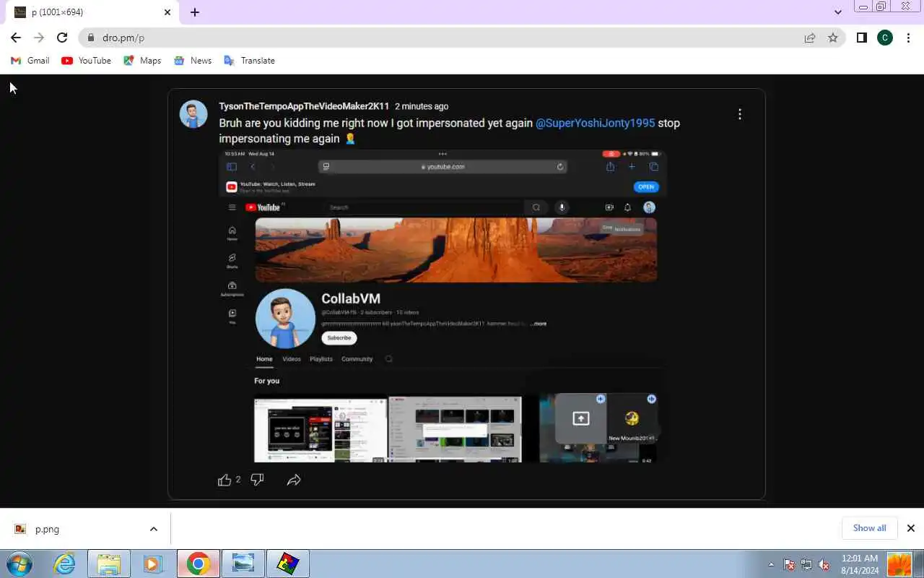Close the p (1001×694) tab

pos(167,12)
